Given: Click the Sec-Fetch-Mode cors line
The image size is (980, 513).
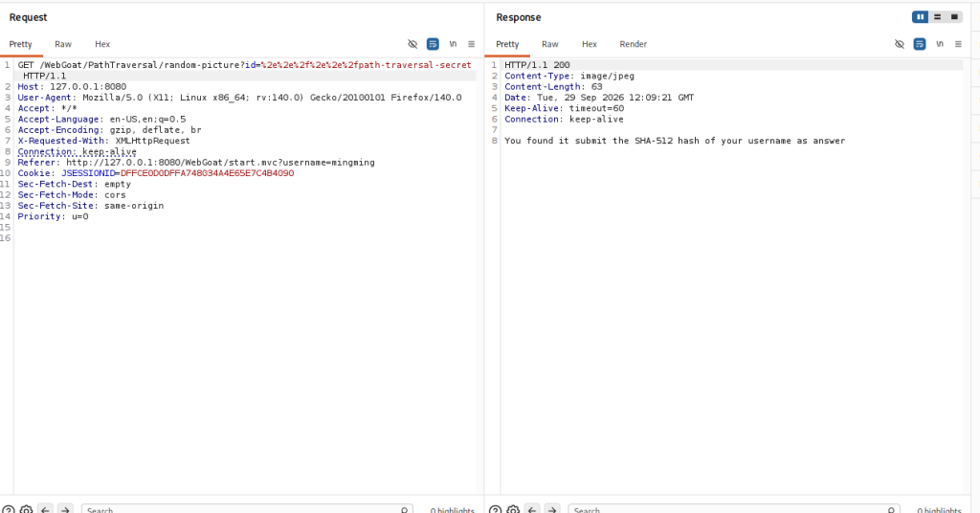Looking at the screenshot, I should click(71, 195).
